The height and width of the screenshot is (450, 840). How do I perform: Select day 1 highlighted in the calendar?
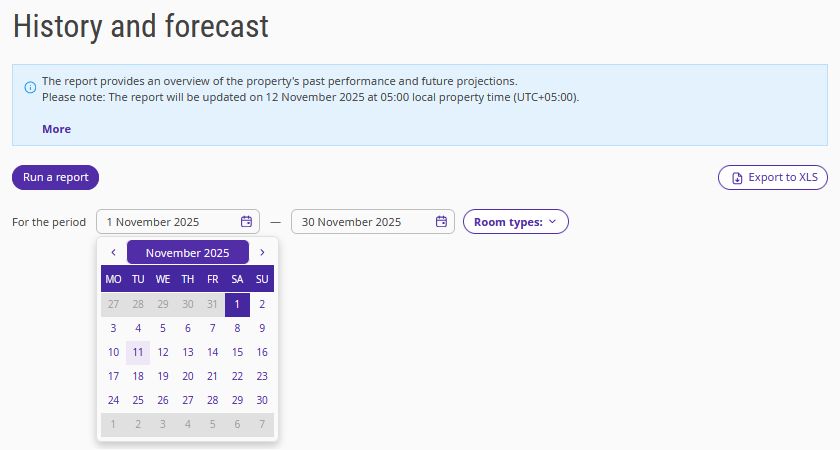click(237, 305)
